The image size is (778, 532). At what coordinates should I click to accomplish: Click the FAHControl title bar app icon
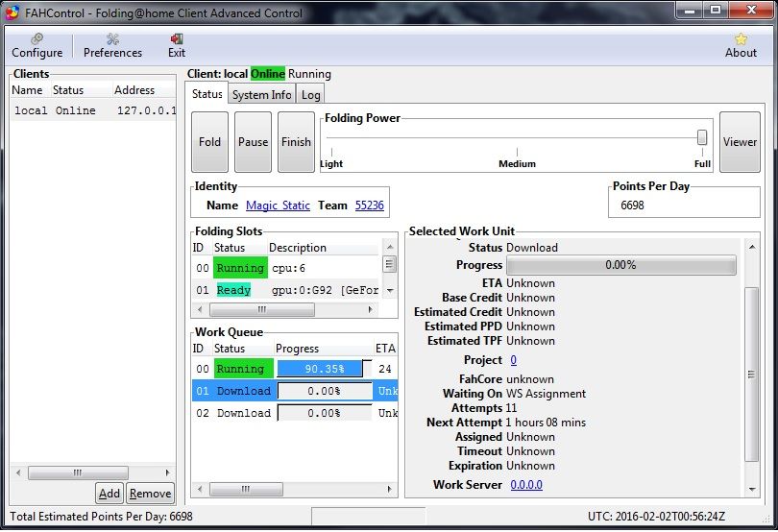click(x=12, y=12)
